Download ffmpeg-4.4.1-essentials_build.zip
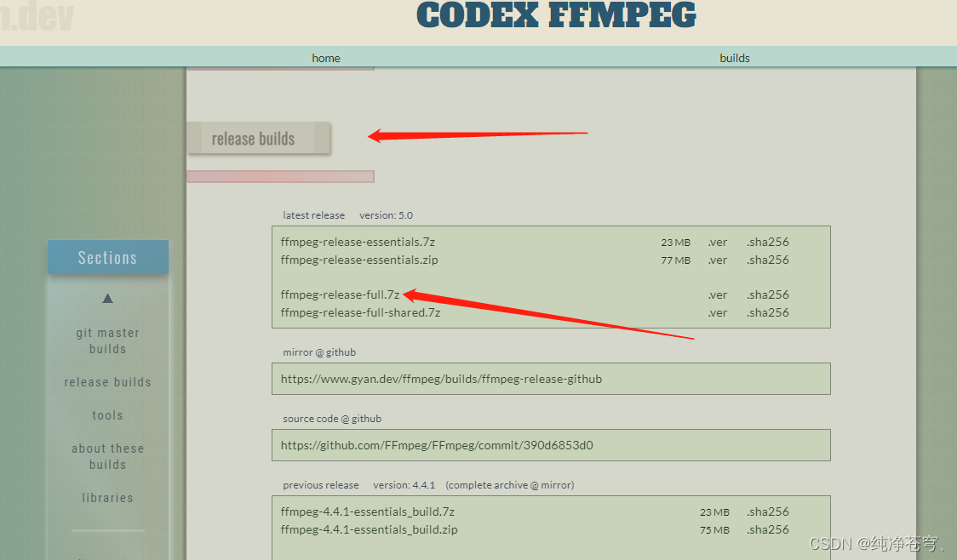The height and width of the screenshot is (560, 957). (370, 529)
